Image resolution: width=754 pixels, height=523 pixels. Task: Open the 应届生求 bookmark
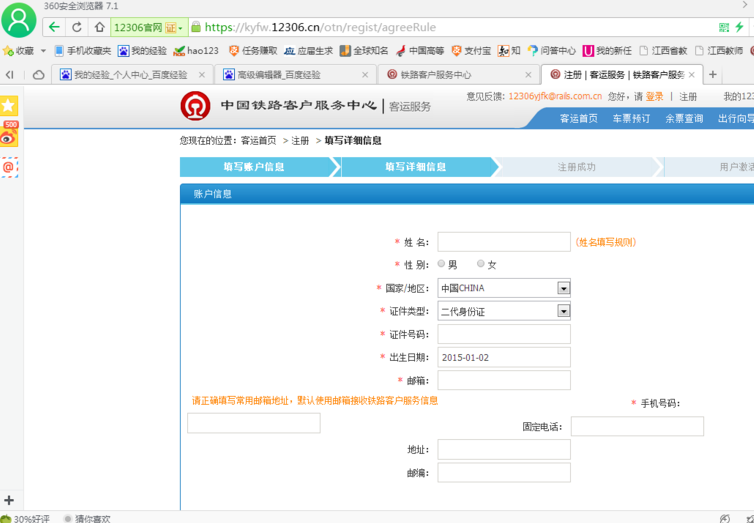308,50
